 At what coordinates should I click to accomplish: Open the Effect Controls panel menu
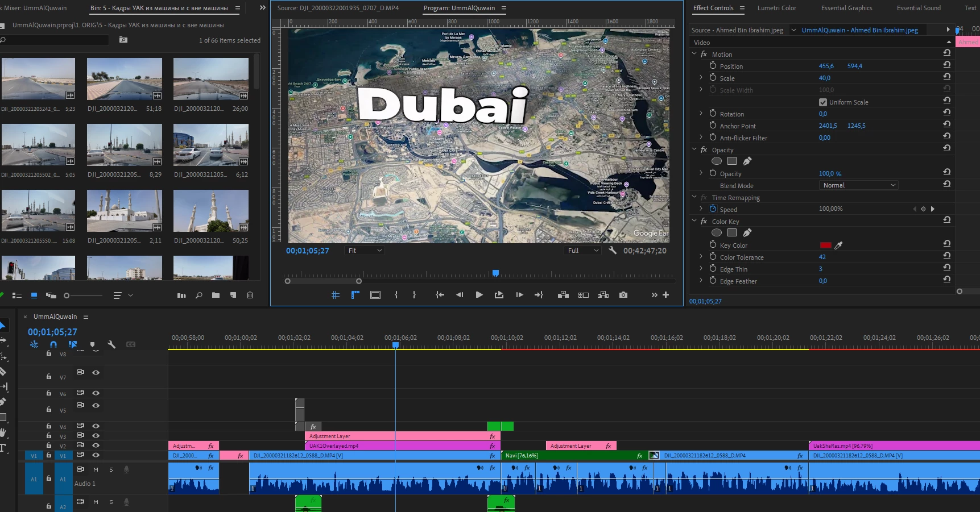742,9
